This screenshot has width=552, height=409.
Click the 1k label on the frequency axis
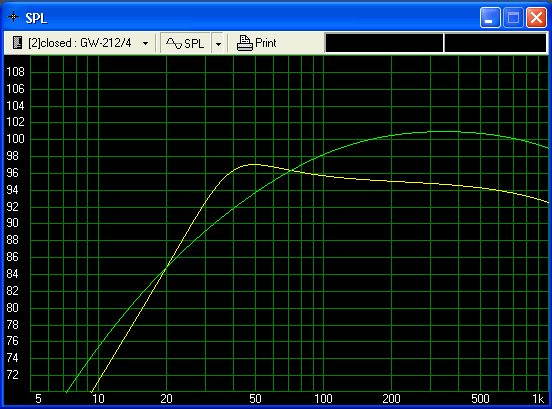538,399
